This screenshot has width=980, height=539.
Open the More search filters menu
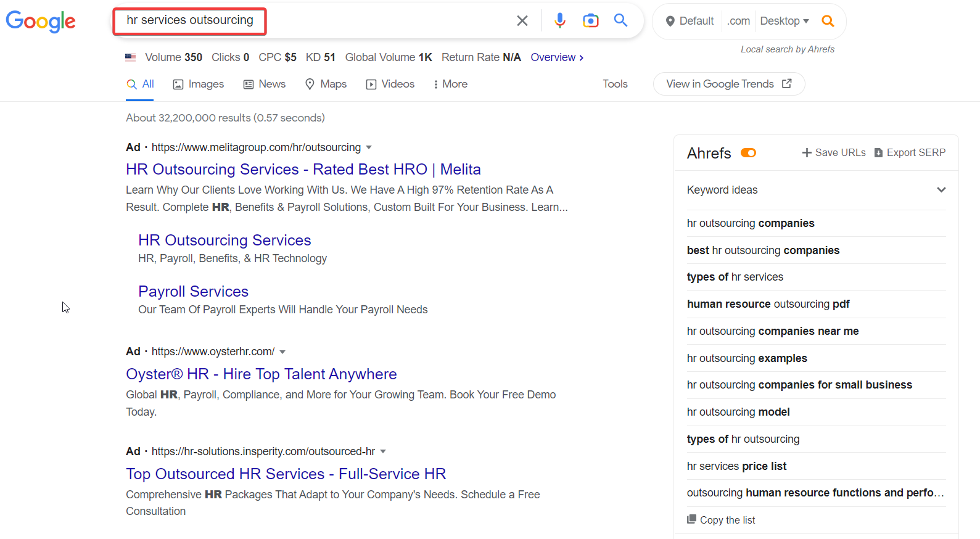450,84
